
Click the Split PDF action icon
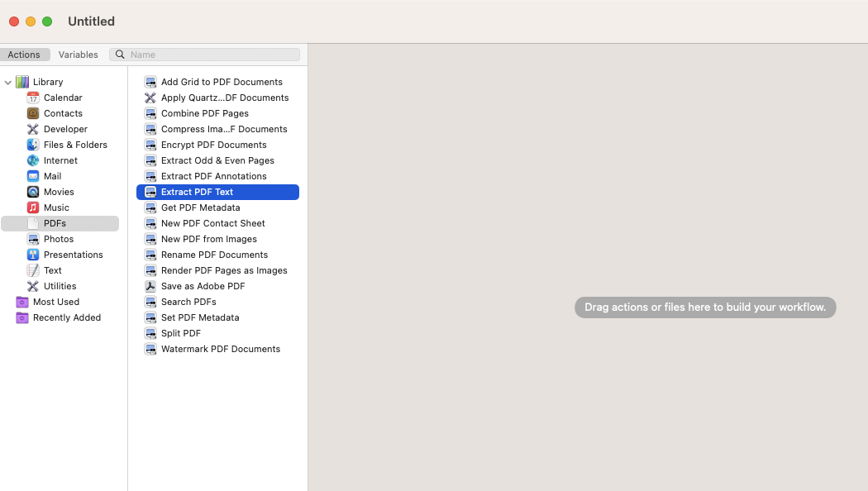pyautogui.click(x=150, y=333)
